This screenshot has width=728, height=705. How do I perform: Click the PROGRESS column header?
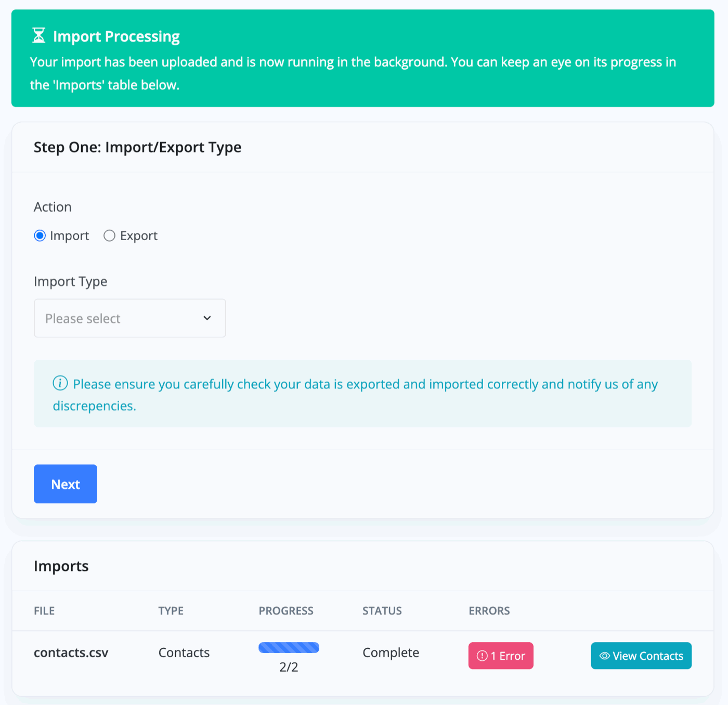tap(286, 611)
